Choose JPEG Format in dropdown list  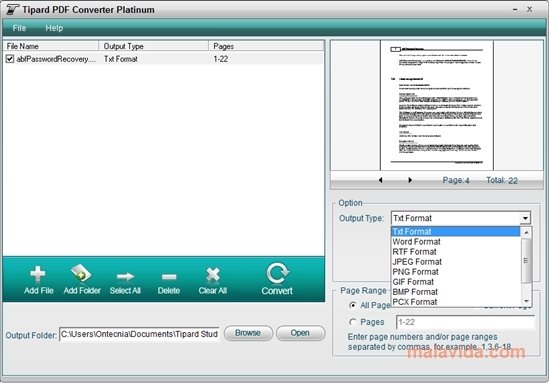coord(455,262)
